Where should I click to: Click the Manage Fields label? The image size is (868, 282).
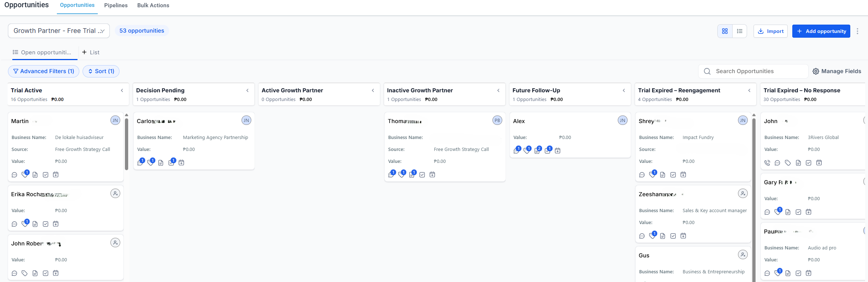tap(841, 71)
